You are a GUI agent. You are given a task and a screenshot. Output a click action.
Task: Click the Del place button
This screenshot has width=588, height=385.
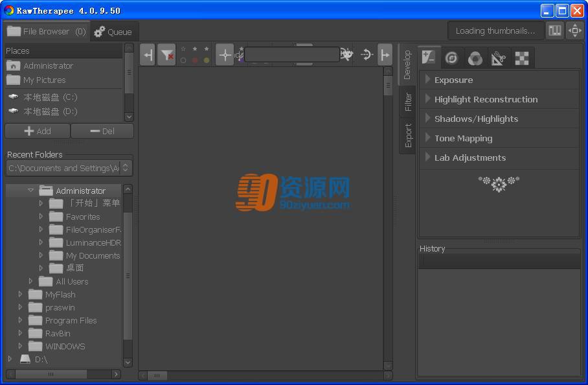click(102, 131)
